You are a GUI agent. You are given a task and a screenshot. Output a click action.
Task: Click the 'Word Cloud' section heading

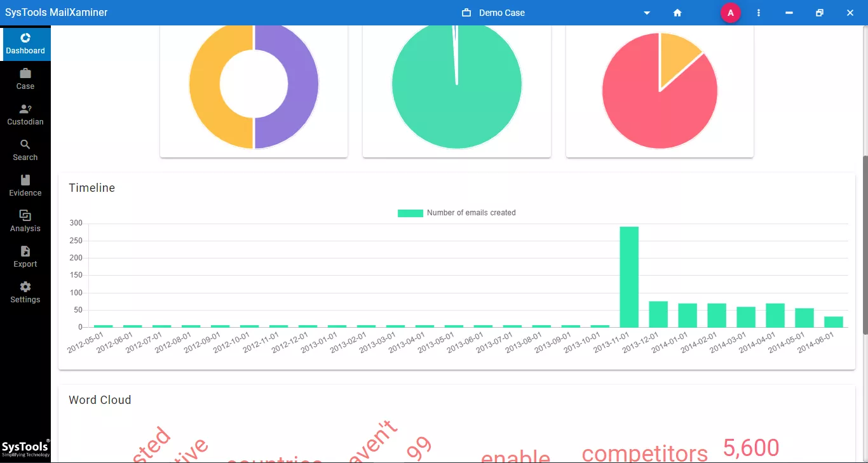click(100, 400)
